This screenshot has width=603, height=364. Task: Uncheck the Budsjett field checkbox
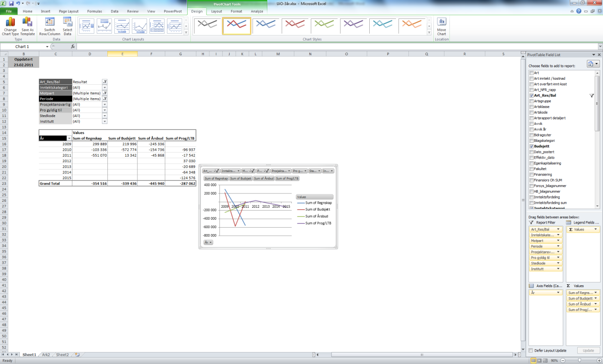pos(532,146)
